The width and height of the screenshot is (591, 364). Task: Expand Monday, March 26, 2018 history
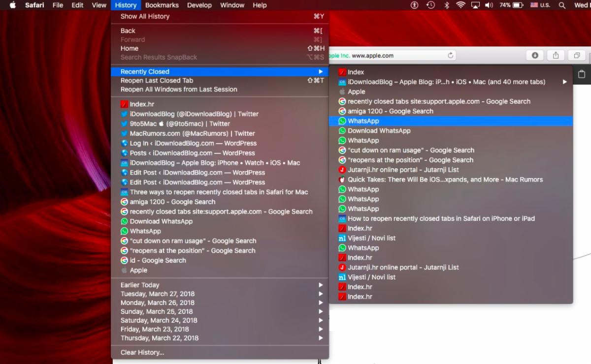[220, 303]
